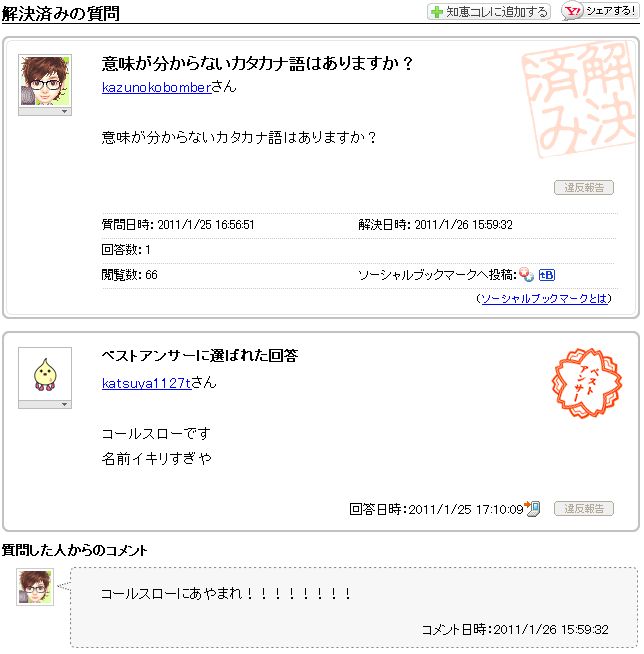
Task: Open kazunokobomber's avatar image in question box
Action: pos(45,80)
